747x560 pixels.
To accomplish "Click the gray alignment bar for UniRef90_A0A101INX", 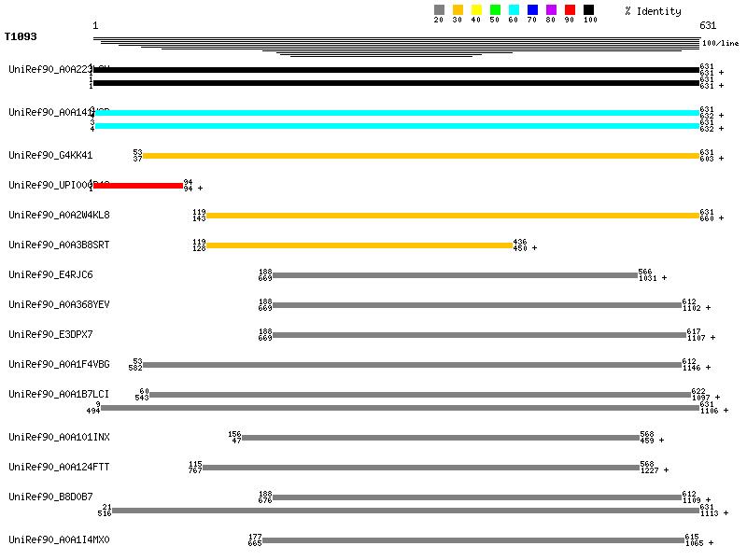I will [x=440, y=438].
